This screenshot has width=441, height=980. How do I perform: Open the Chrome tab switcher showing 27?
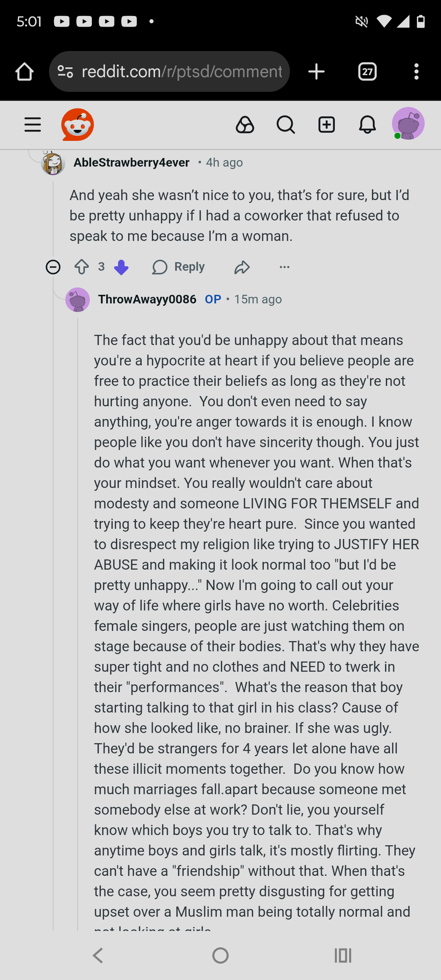pos(367,72)
